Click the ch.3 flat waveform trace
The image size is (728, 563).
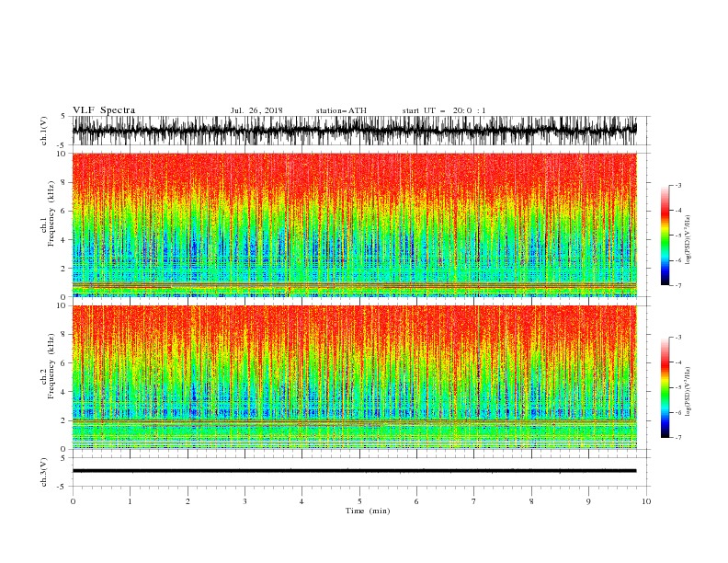pyautogui.click(x=354, y=471)
